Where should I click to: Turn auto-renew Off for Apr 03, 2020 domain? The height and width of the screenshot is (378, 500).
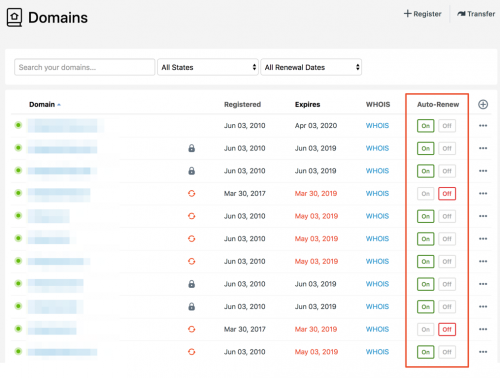[x=447, y=126]
